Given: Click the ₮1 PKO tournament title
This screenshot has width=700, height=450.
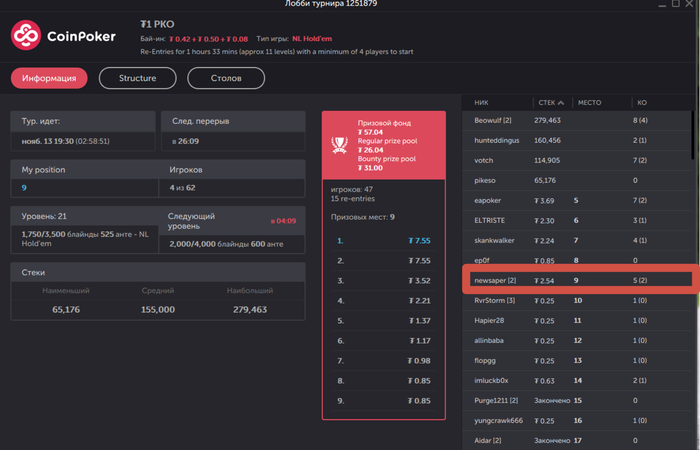Looking at the screenshot, I should [x=157, y=24].
